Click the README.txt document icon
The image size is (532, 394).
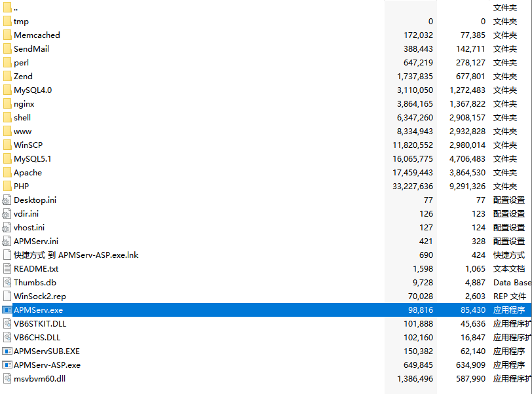tap(7, 268)
